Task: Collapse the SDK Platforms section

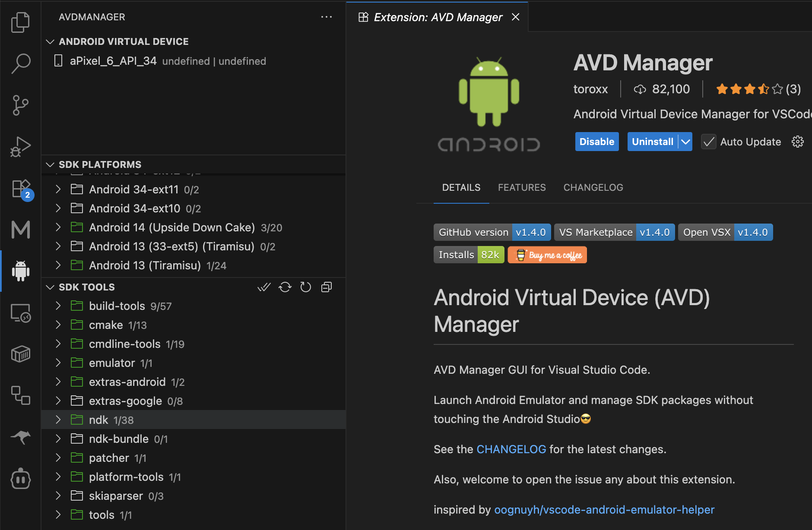Action: [x=50, y=164]
